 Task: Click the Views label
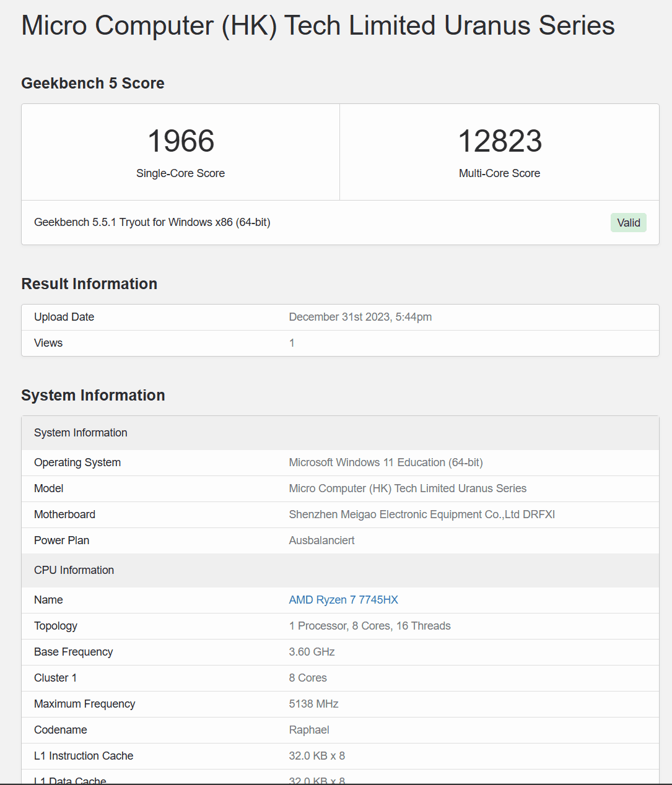coord(48,343)
